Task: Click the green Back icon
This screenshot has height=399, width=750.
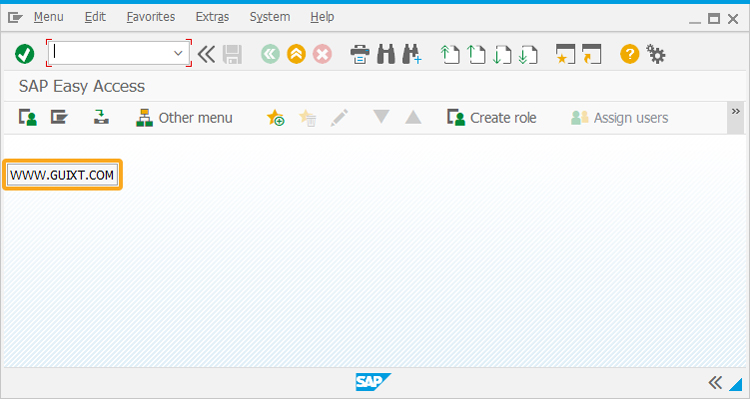Action: [270, 54]
